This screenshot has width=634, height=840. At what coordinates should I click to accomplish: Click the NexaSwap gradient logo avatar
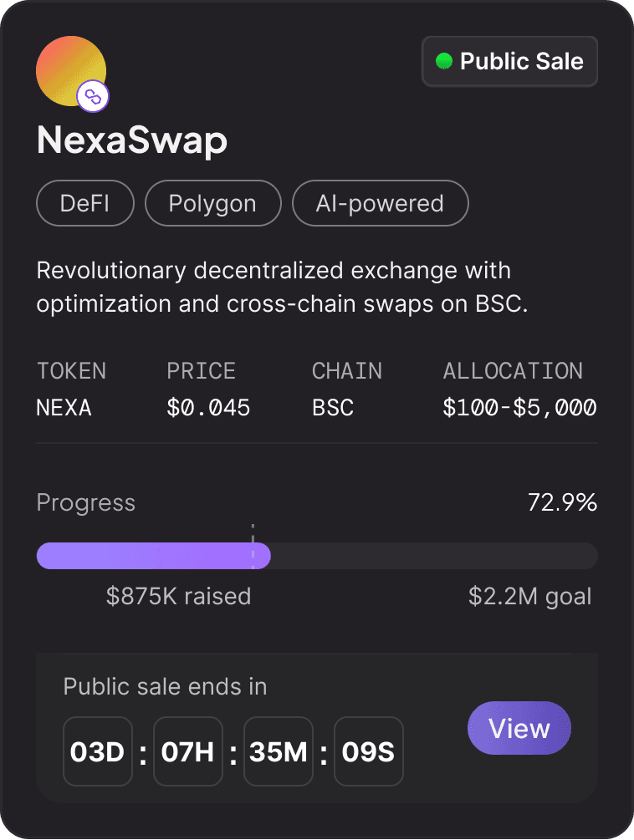click(67, 67)
